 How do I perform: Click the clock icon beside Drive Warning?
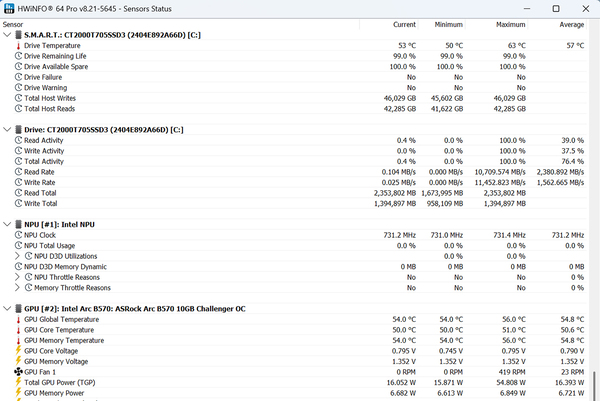click(x=18, y=88)
